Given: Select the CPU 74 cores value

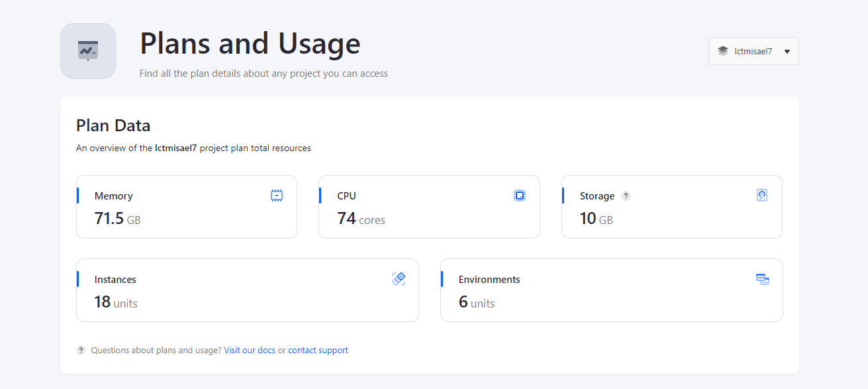Looking at the screenshot, I should coord(361,219).
